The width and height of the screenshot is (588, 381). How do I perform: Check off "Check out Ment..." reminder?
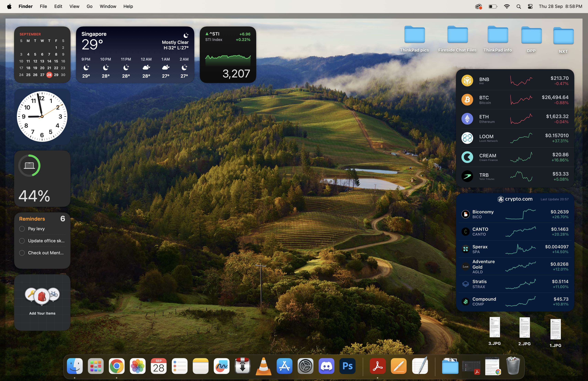(22, 253)
